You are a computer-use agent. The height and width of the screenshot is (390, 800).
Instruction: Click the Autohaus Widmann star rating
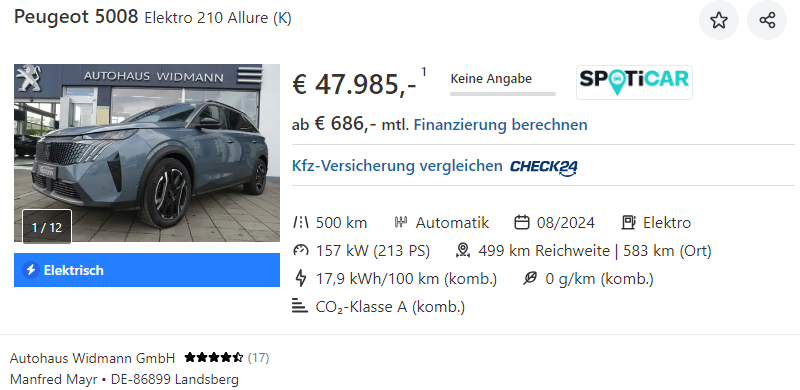(214, 357)
